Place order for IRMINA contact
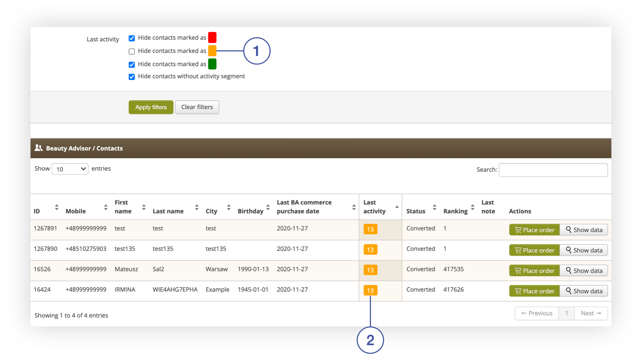The height and width of the screenshot is (359, 644). (x=534, y=291)
